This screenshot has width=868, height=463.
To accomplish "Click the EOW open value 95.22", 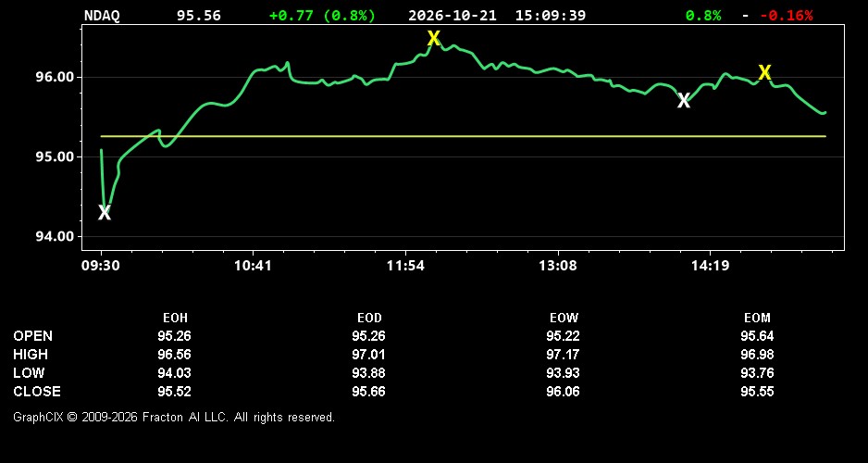I will [563, 336].
